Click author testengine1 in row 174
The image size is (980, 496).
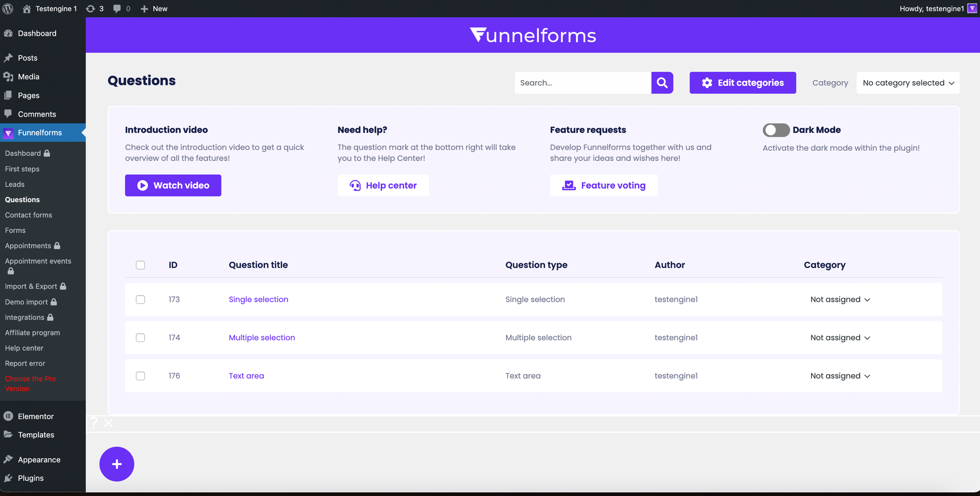coord(676,338)
